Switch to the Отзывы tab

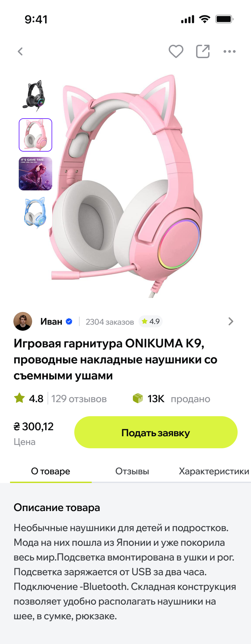[132, 471]
